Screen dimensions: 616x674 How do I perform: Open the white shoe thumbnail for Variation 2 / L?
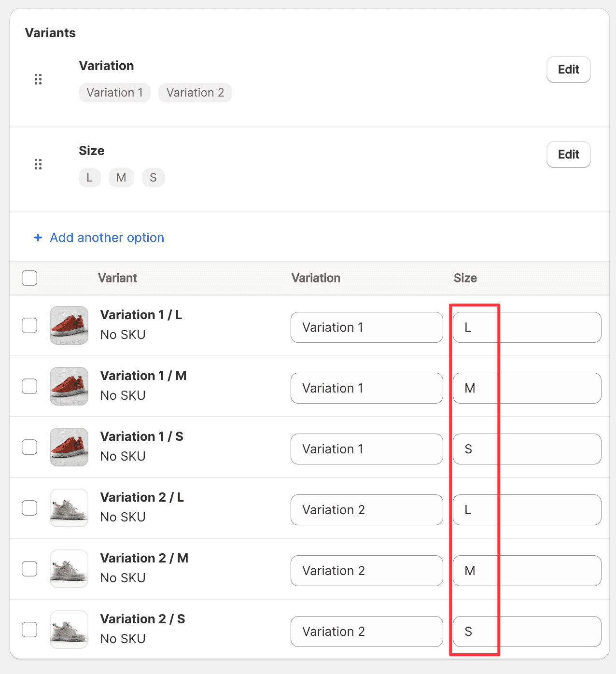tap(69, 508)
